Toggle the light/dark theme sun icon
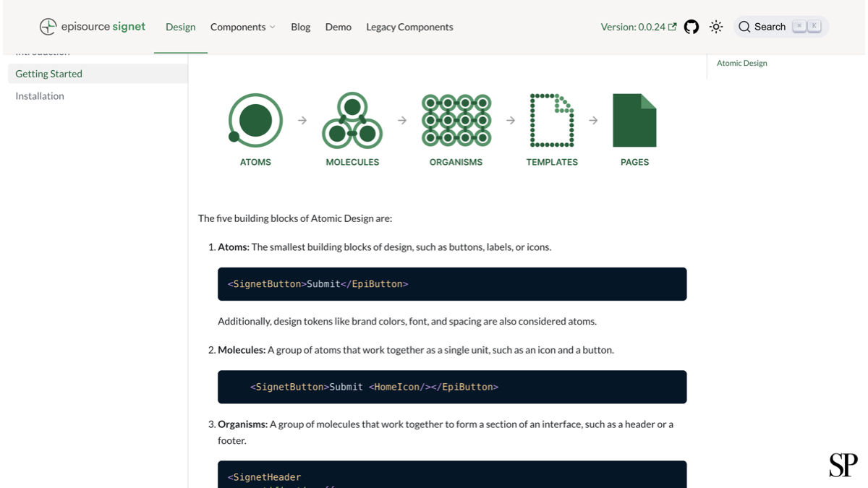This screenshot has height=488, width=868. tap(716, 27)
